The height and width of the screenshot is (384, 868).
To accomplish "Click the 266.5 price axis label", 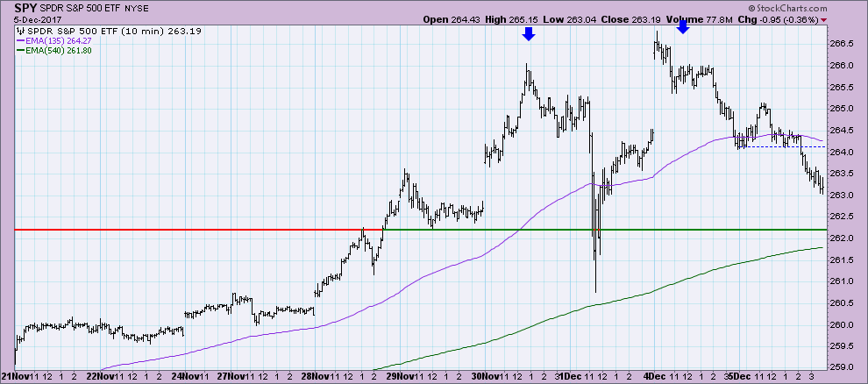I will click(843, 44).
